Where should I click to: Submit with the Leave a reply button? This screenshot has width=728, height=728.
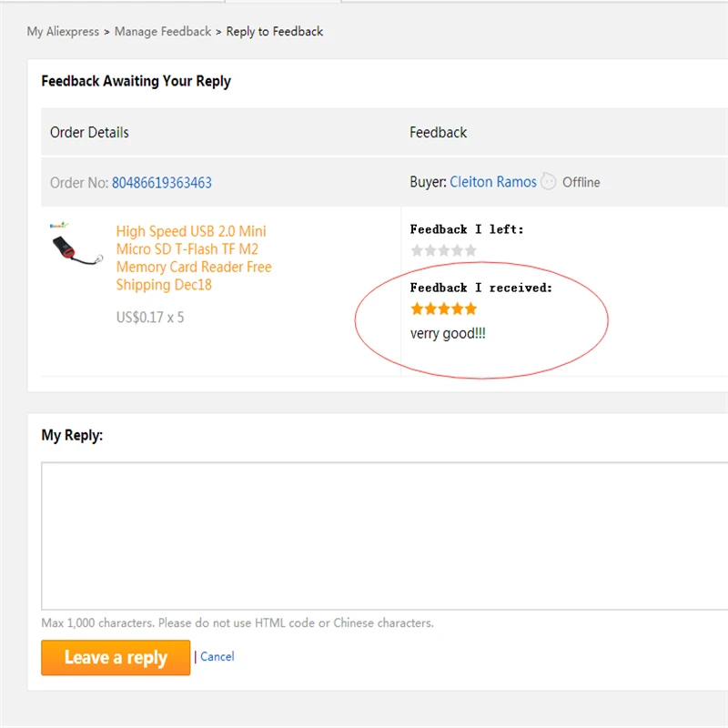point(116,657)
